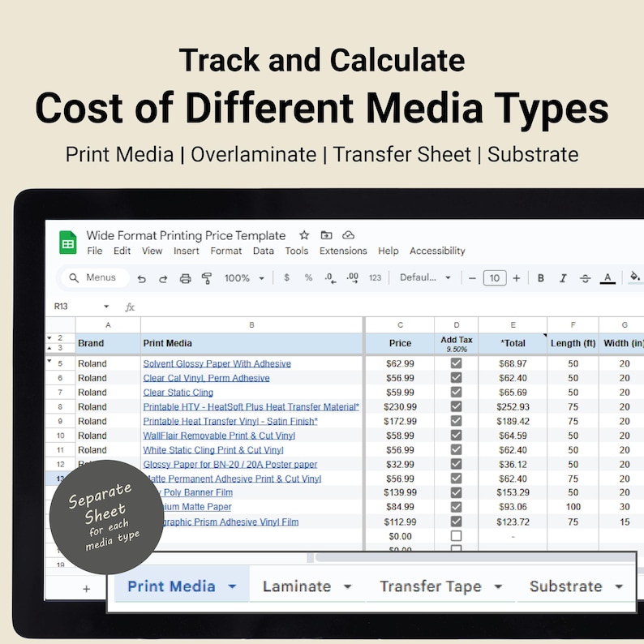Open text color picker
Viewport: 644px width, 644px height.
608,278
